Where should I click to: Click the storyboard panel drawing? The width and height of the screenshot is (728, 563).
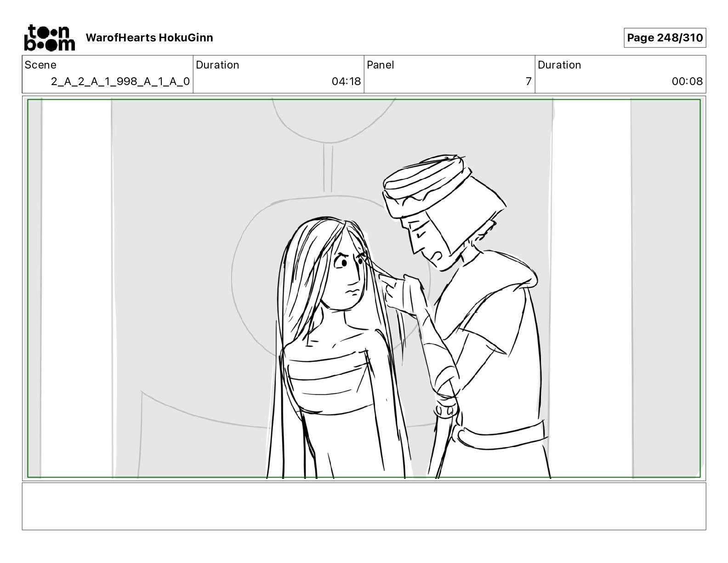coord(364,288)
